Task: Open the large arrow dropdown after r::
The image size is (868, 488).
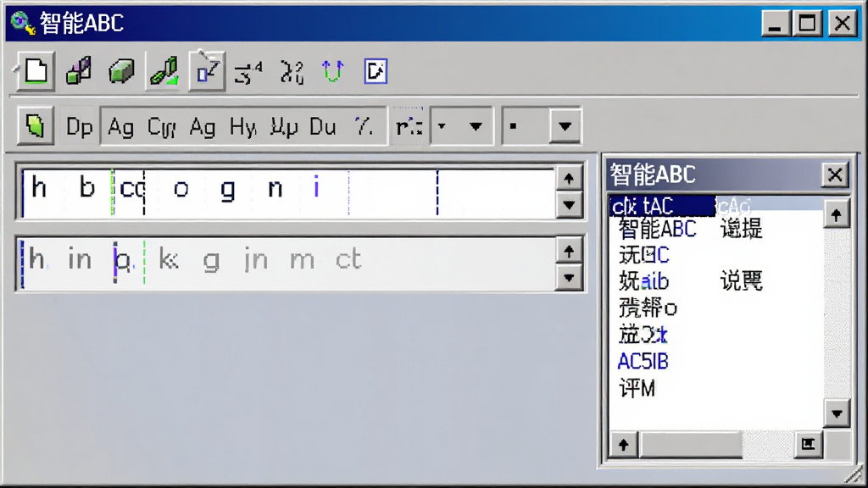Action: click(476, 127)
